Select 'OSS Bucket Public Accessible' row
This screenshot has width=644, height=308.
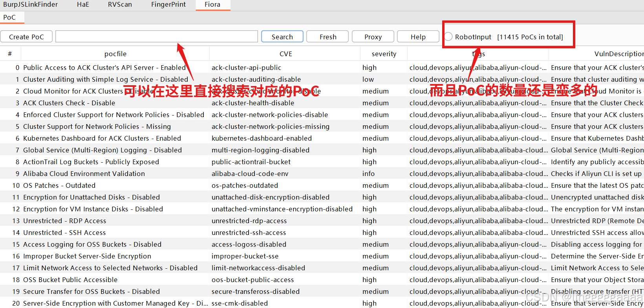(x=322, y=280)
